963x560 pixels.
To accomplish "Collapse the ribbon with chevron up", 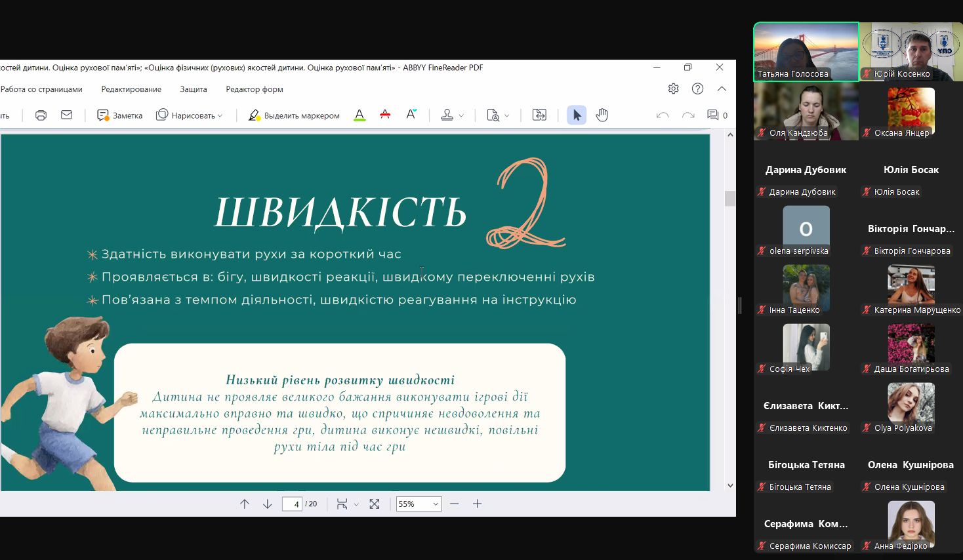I will 722,89.
